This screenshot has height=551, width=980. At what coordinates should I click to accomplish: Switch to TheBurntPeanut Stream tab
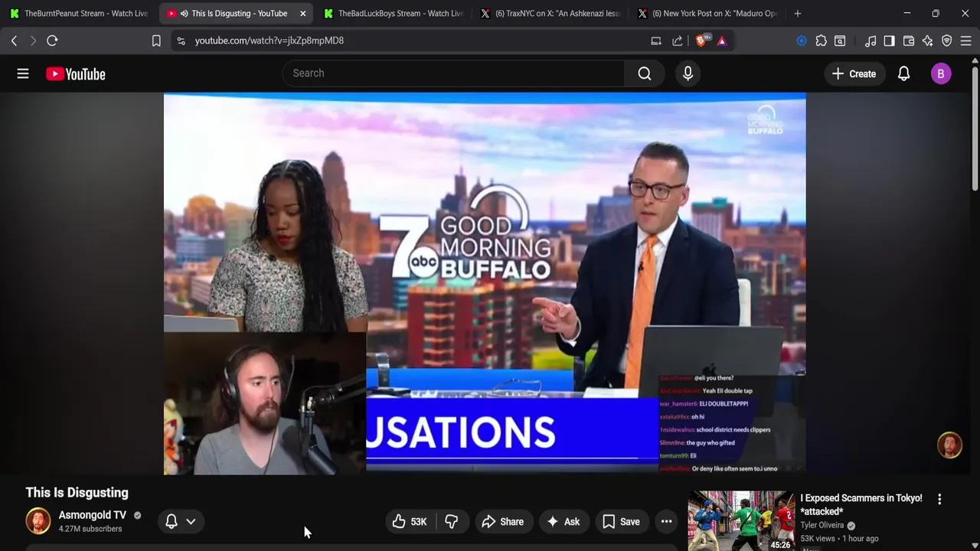(79, 13)
